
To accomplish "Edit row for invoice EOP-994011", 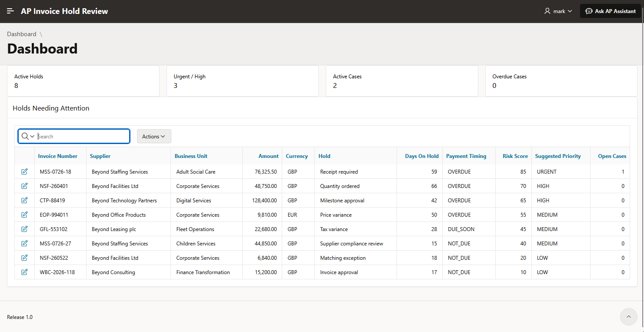I will [x=24, y=215].
